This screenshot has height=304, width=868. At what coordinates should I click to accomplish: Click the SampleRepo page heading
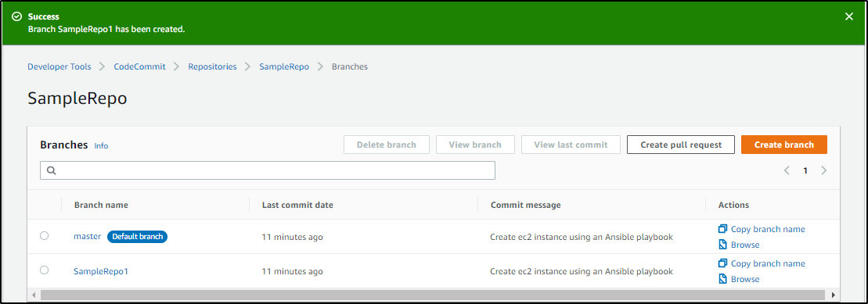pyautogui.click(x=77, y=98)
